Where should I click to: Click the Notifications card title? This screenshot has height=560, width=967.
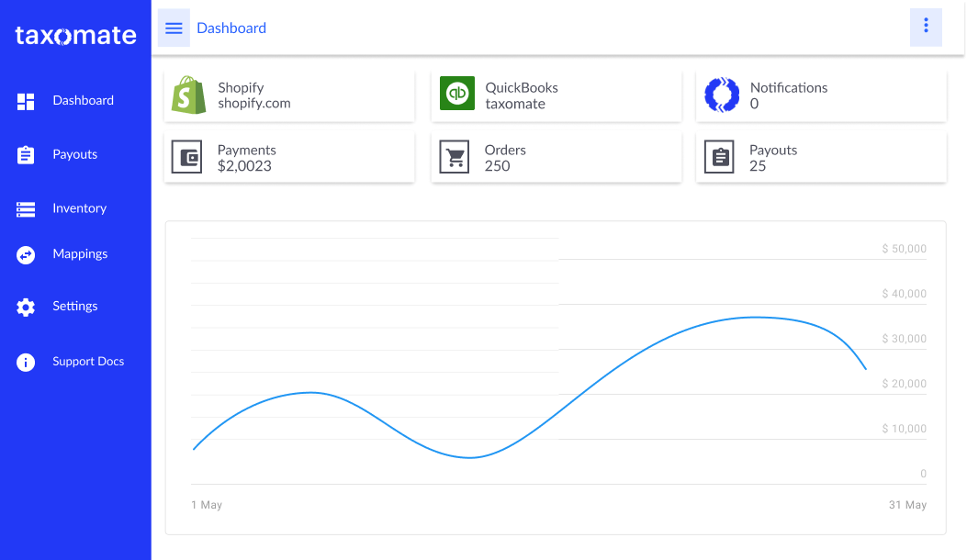point(789,87)
